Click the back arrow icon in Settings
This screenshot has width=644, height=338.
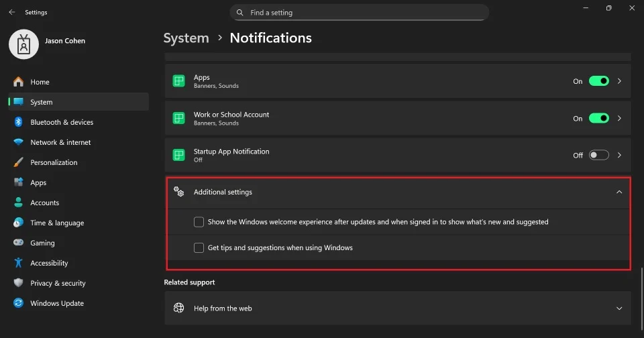coord(12,12)
